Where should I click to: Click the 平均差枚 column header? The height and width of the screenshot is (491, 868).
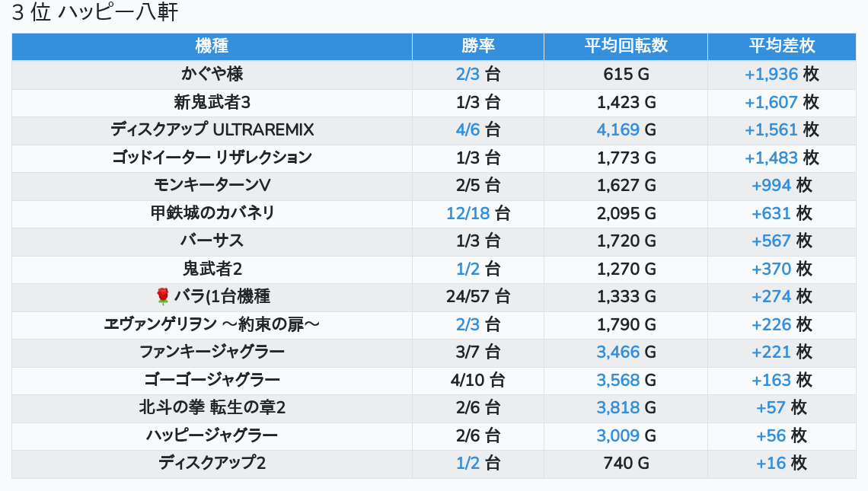click(781, 46)
